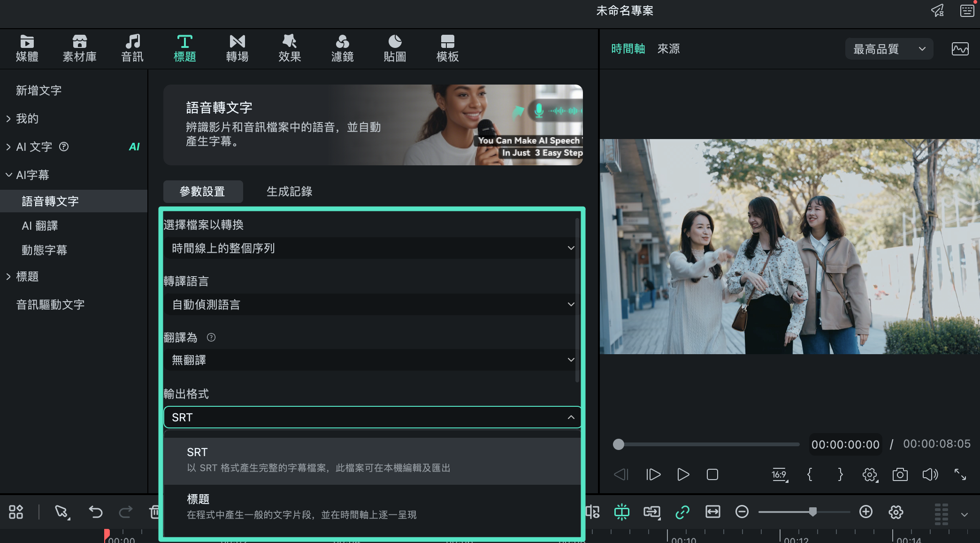Collapse the SRT output format dropdown
Screen dimensions: 980x543
click(372, 417)
